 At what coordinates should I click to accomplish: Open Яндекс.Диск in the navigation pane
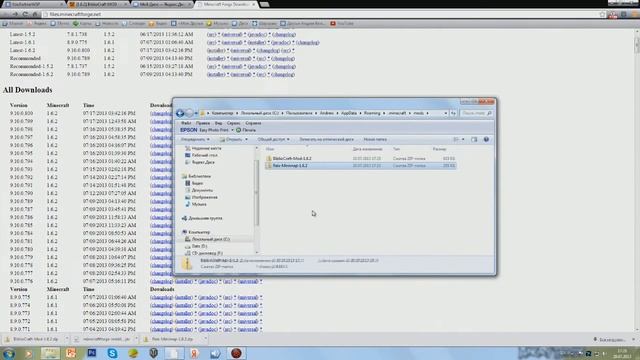coord(200,162)
